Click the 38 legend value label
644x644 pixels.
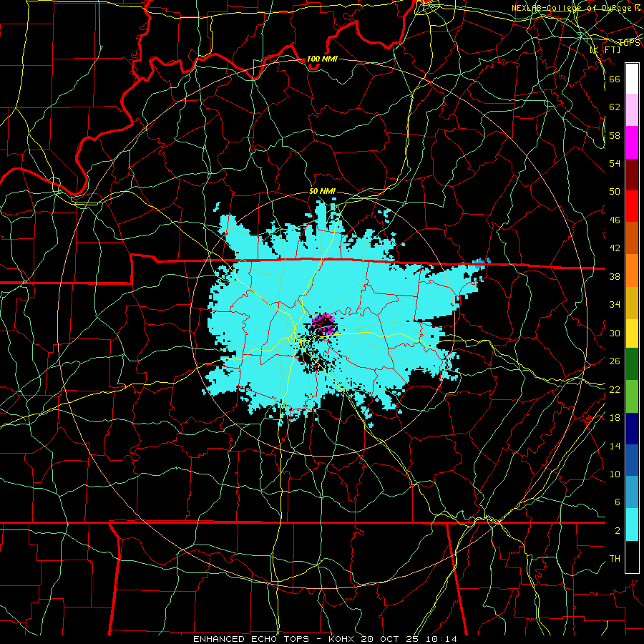coord(615,276)
